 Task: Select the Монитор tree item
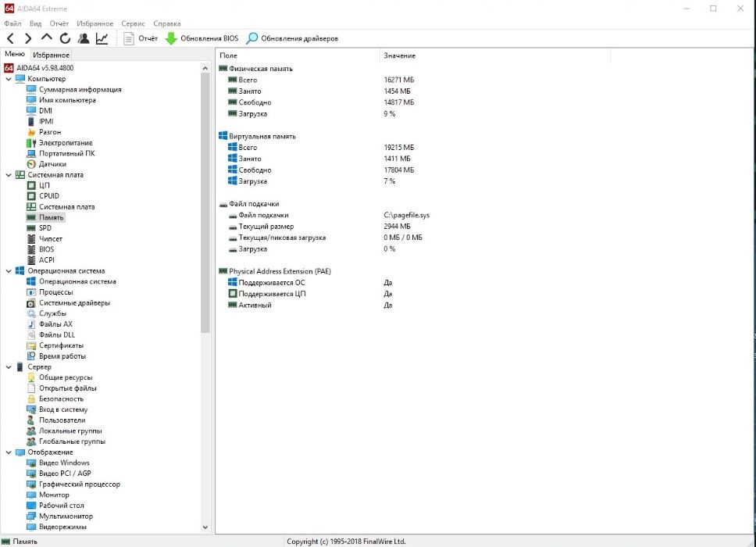tap(54, 495)
